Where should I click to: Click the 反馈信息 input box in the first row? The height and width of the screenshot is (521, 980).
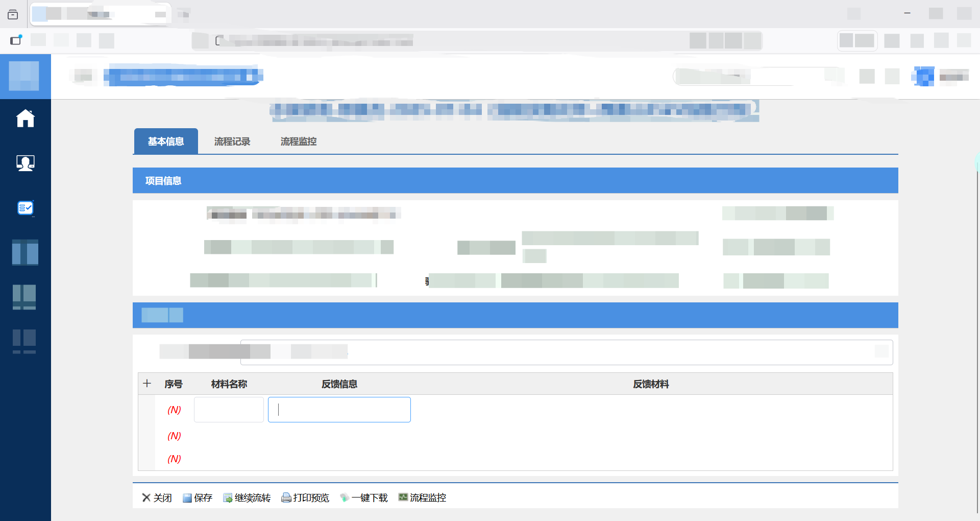339,410
